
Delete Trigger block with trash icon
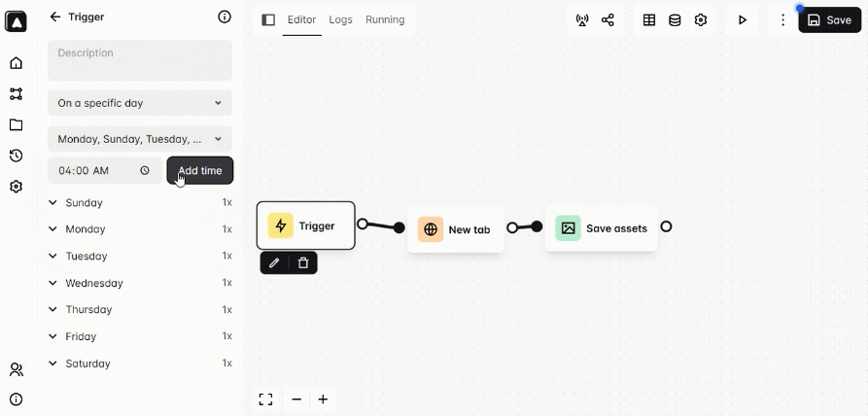[x=303, y=262]
